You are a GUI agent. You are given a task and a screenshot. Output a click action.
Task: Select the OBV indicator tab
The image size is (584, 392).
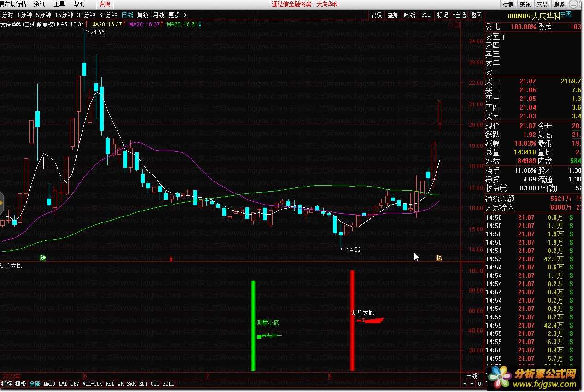click(x=75, y=384)
